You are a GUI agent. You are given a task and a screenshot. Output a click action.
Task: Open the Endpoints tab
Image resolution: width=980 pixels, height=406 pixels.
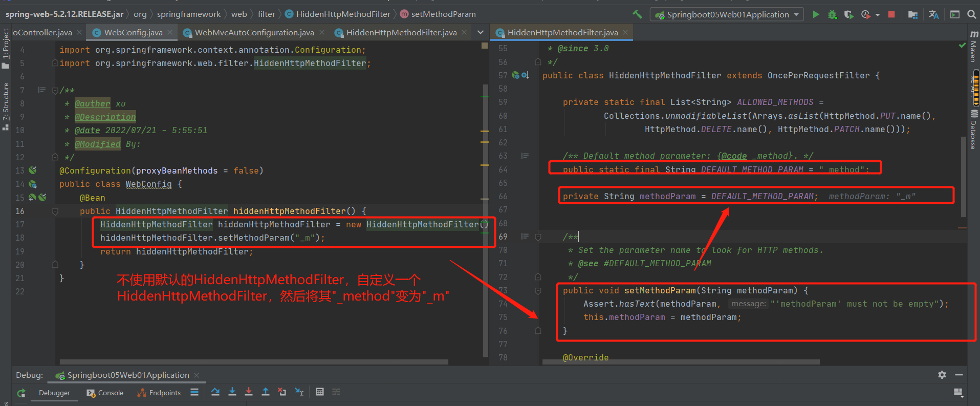159,393
